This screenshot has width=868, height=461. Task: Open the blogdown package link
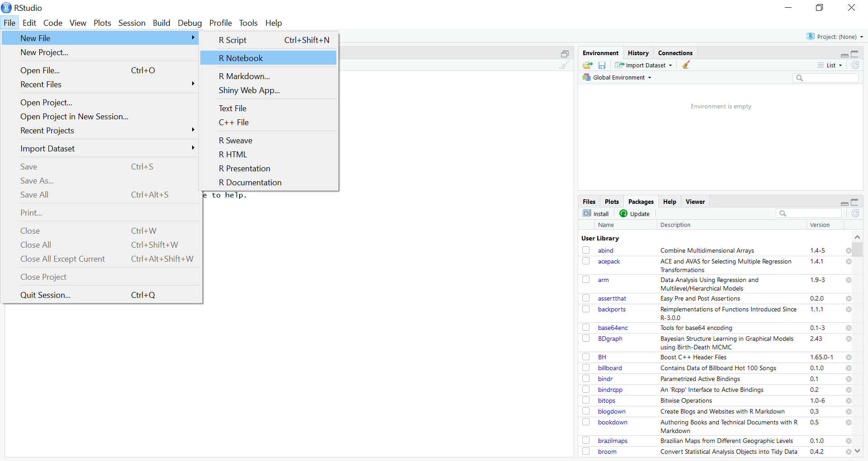(x=611, y=411)
